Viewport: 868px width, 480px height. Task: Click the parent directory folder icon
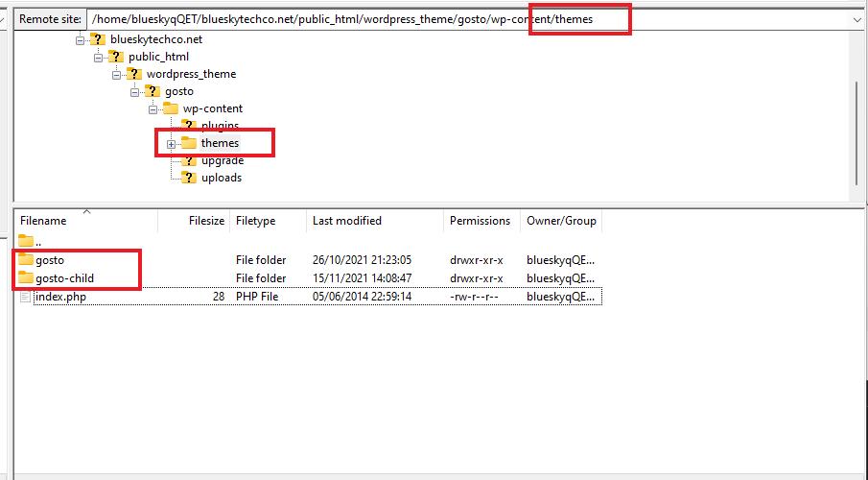26,241
